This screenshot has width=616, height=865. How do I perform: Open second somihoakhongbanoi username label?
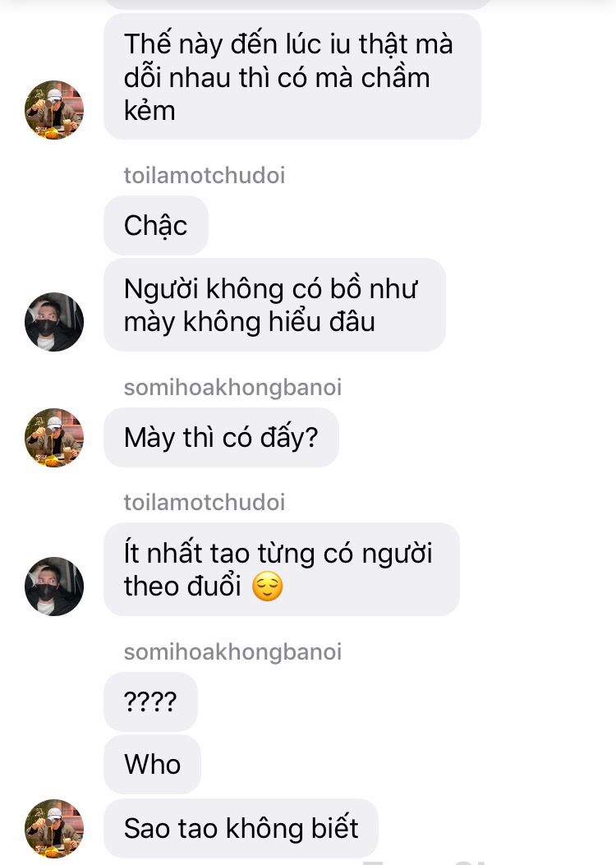[232, 651]
